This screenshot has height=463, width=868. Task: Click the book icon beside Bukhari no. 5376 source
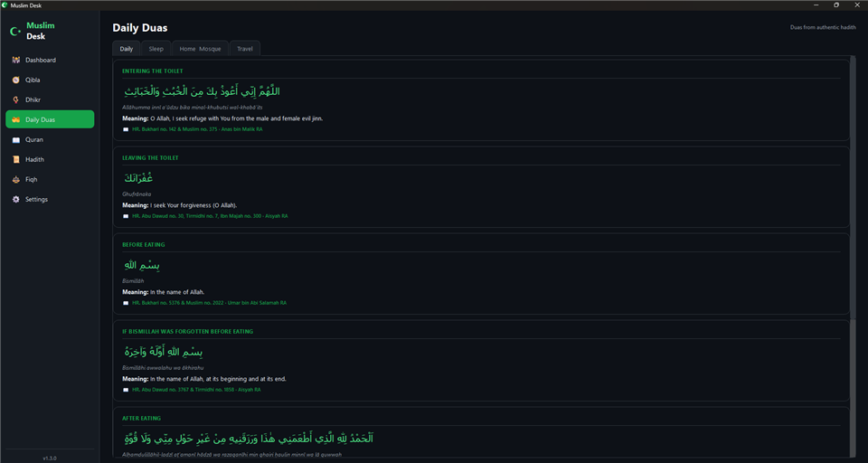126,303
